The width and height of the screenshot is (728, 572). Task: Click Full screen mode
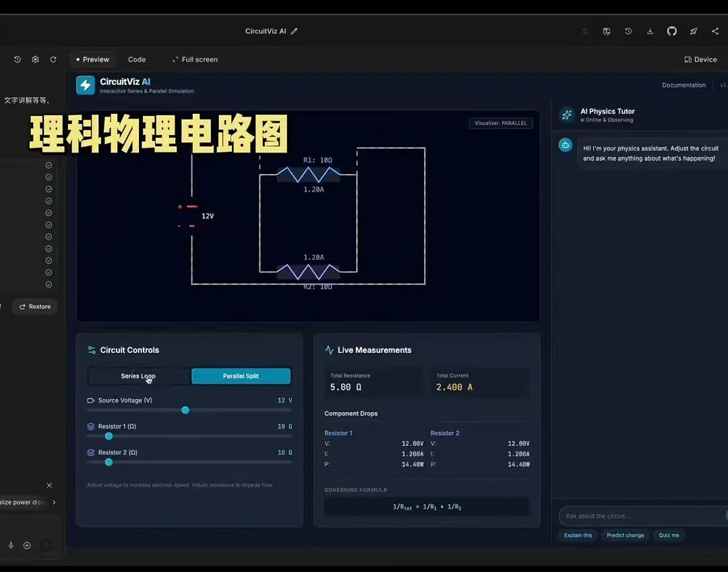coord(195,59)
